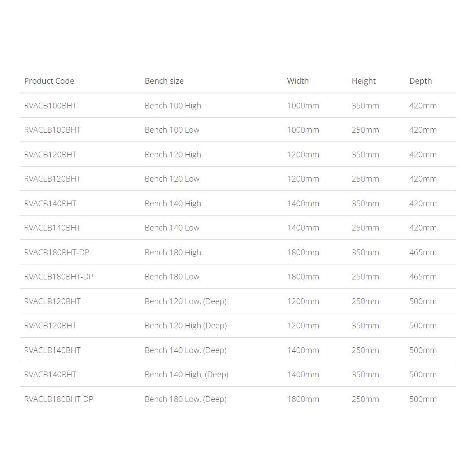Viewport: 476px width, 476px height.
Task: Click the Bench 140 Low, (Deep) cell
Action: click(186, 350)
